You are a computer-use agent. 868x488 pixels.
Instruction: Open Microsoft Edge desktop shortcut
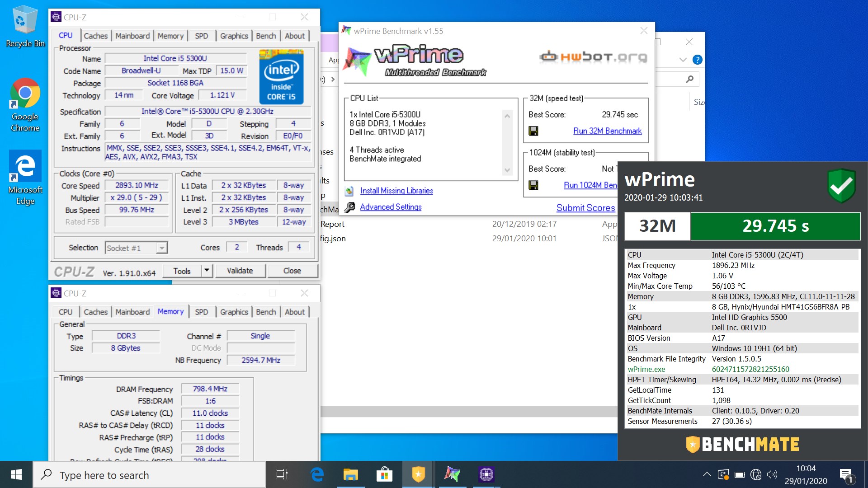tap(25, 178)
